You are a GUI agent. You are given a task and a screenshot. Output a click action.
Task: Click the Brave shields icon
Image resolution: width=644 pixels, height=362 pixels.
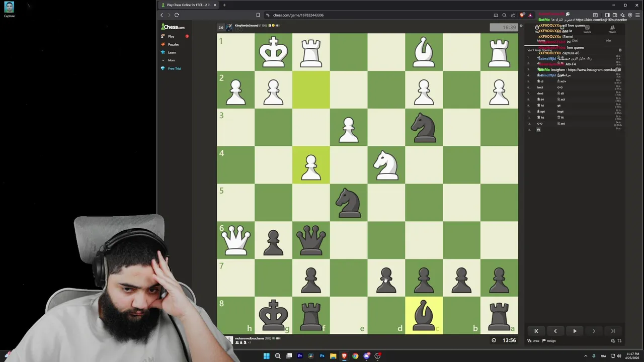click(522, 15)
